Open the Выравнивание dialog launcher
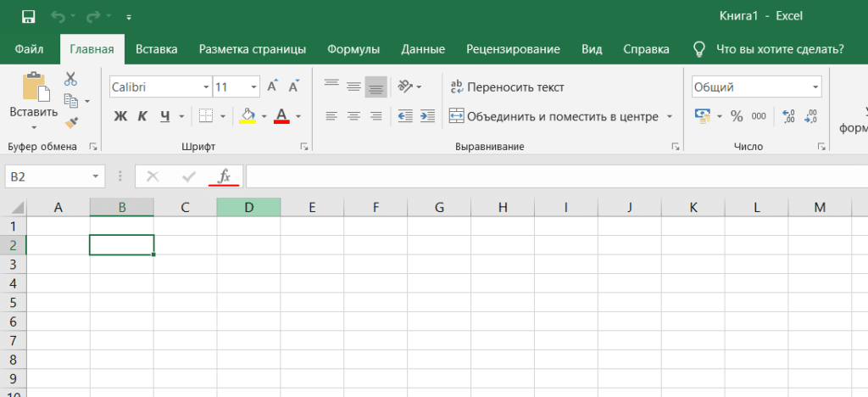 pyautogui.click(x=675, y=147)
